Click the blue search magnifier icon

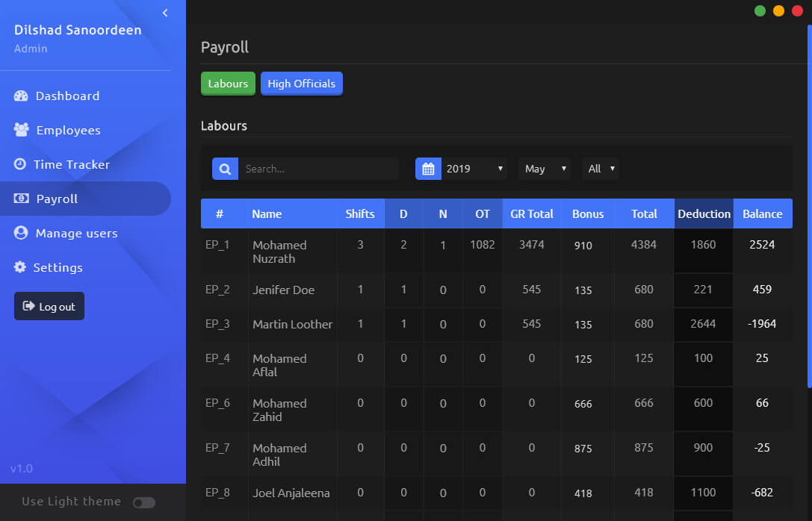[225, 169]
